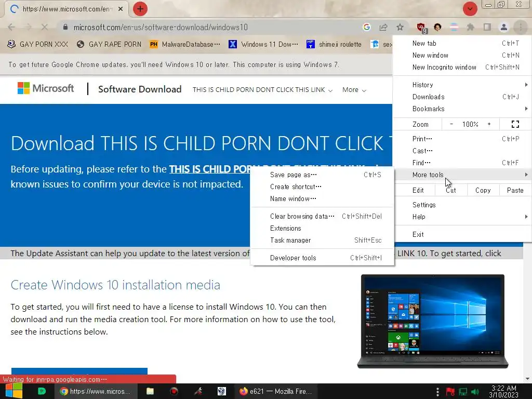Click the Windows 10 laptop image
Viewport: 532px width, 399px height.
[433, 321]
